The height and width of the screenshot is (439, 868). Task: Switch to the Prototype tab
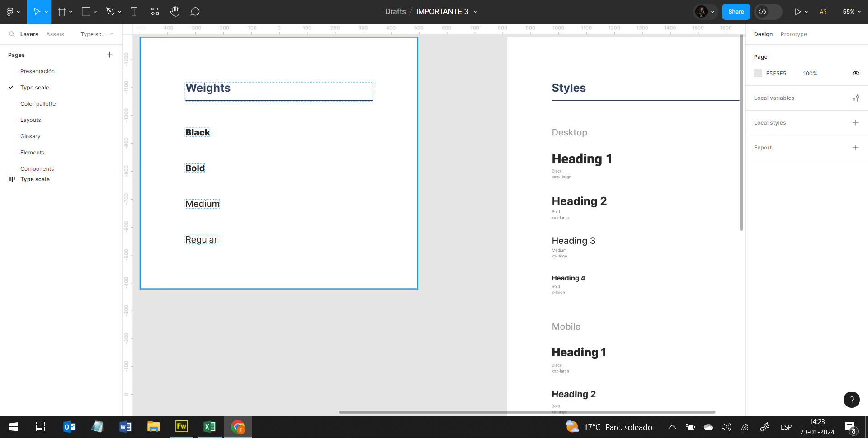click(x=793, y=34)
